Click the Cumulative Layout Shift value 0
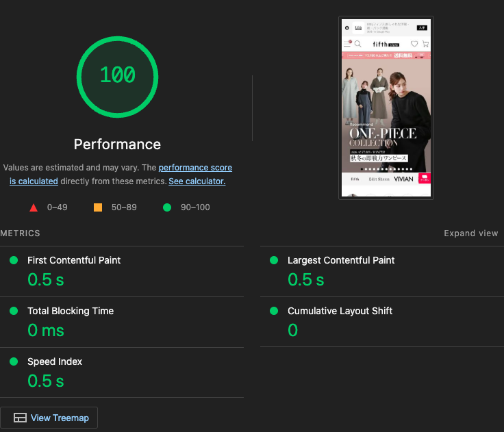504x432 pixels. pos(292,331)
